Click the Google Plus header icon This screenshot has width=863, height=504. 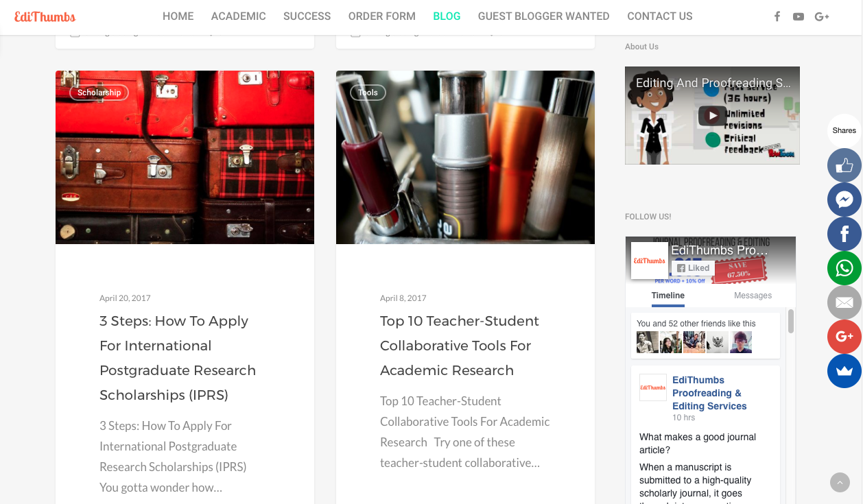822,16
